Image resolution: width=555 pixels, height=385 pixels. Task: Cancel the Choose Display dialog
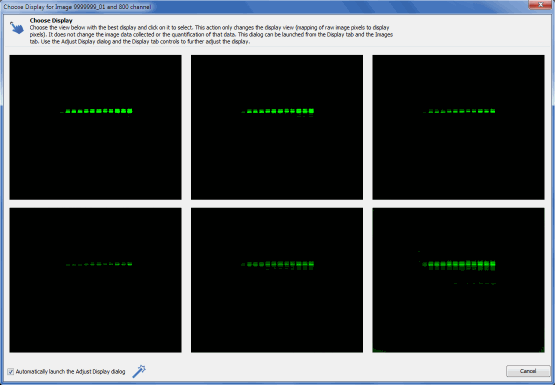click(528, 371)
